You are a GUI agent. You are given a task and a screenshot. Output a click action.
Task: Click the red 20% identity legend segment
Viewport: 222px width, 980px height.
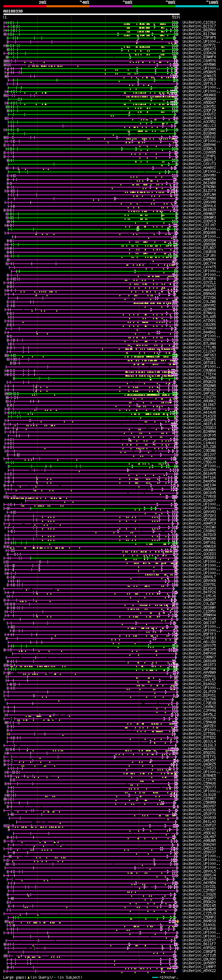pos(25,6)
